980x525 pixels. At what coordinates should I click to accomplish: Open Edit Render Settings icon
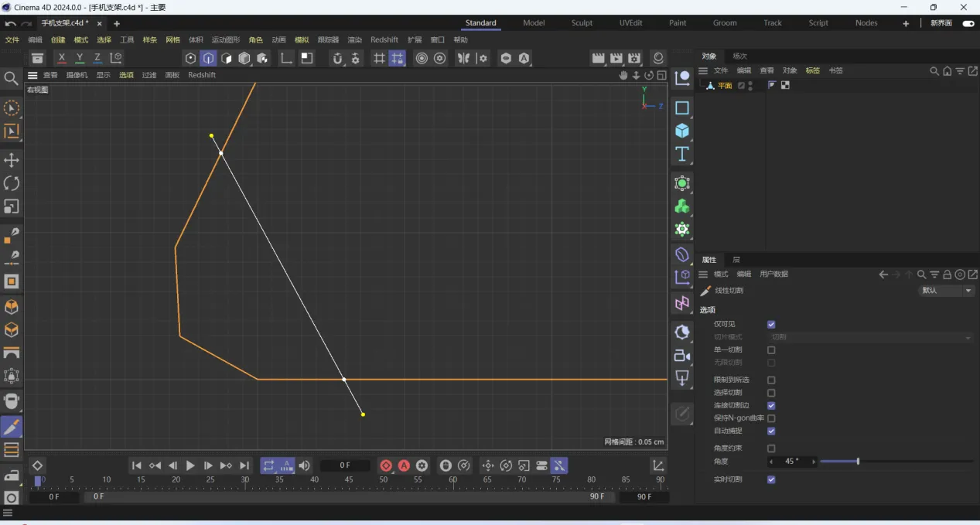tap(635, 58)
